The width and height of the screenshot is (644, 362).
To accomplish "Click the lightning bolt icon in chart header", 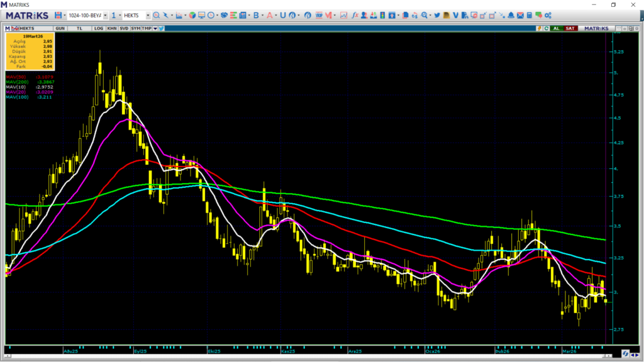I will (539, 28).
